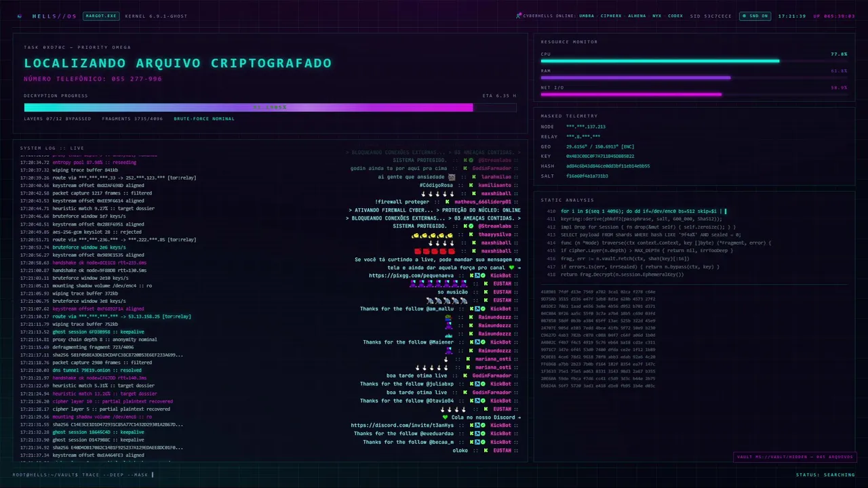
Task: Toggle the SND ON sound switch
Action: [755, 16]
